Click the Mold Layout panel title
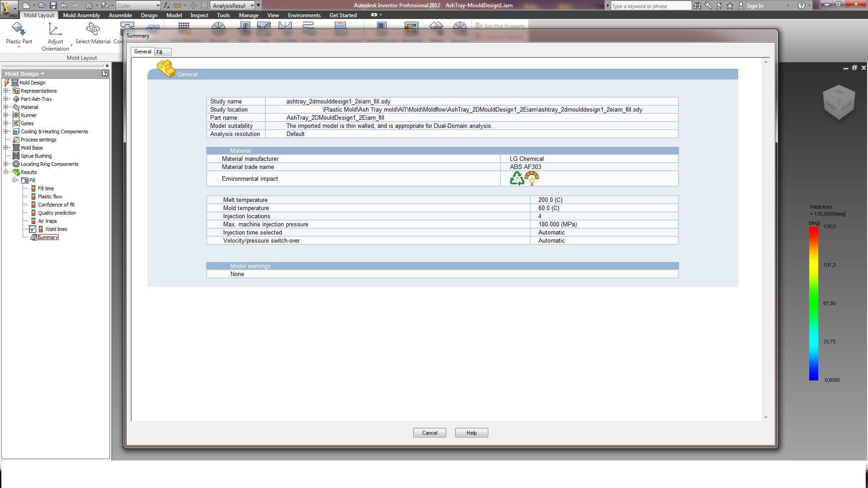This screenshot has width=868, height=488. point(82,58)
